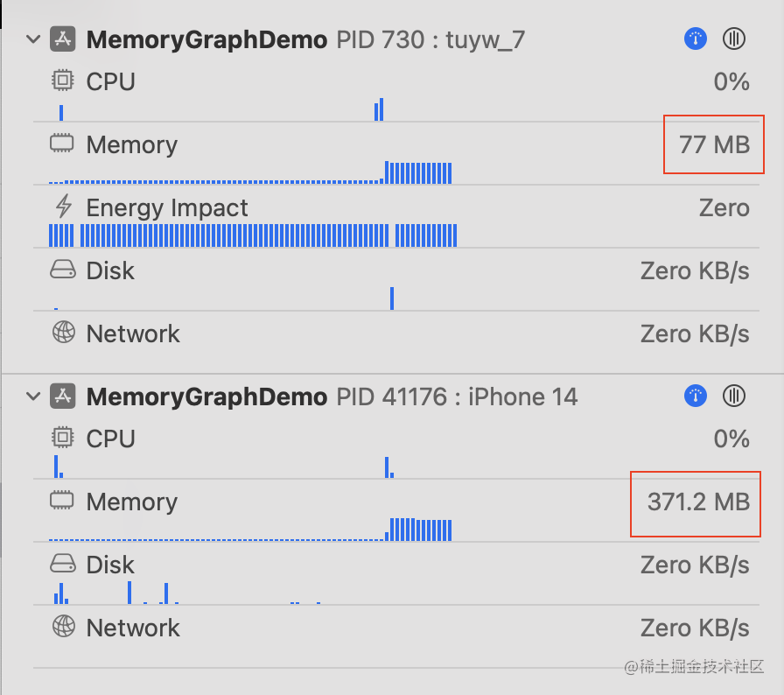Viewport: 784px width, 695px height.
Task: Click the pause icon for iPhone 14 process
Action: [734, 396]
